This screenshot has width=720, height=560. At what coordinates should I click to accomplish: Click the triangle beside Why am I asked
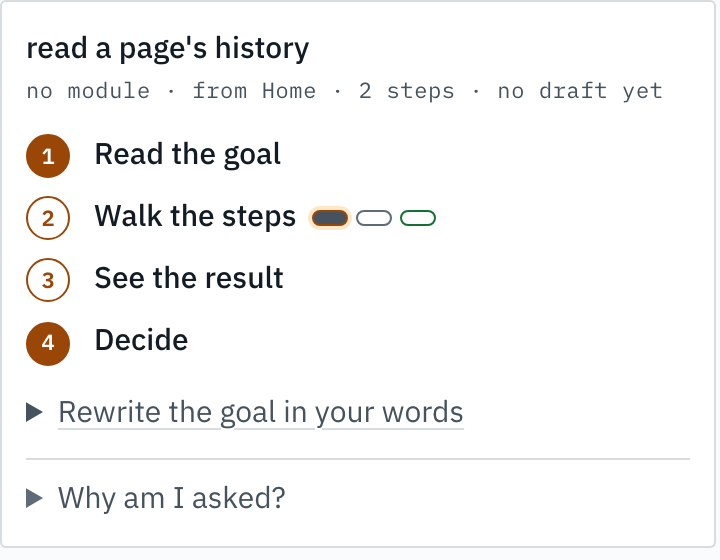click(x=34, y=498)
